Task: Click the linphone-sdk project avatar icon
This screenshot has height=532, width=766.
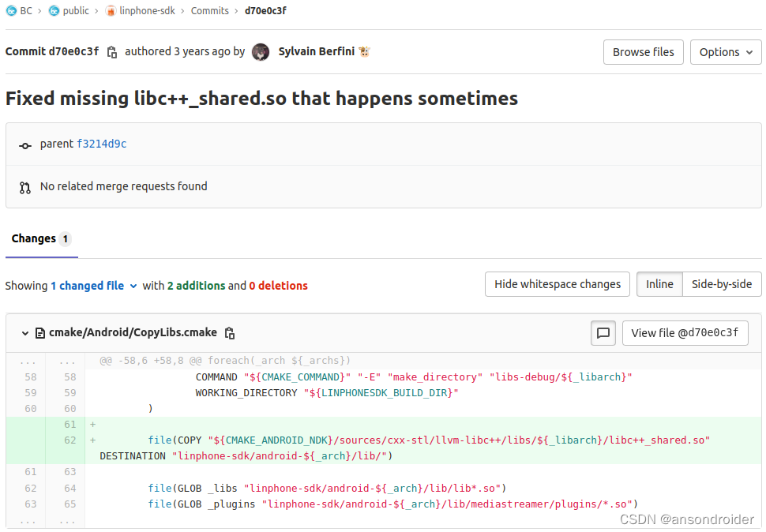Action: 111,11
